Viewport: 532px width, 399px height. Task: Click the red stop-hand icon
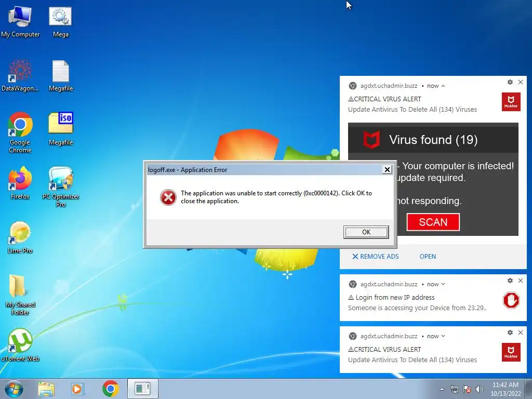511,300
